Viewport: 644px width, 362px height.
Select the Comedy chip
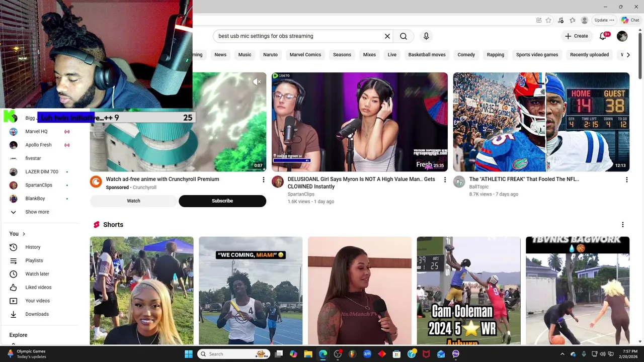pyautogui.click(x=466, y=55)
